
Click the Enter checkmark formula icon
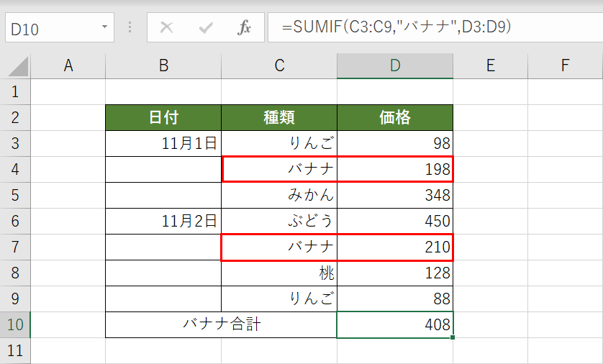[206, 28]
